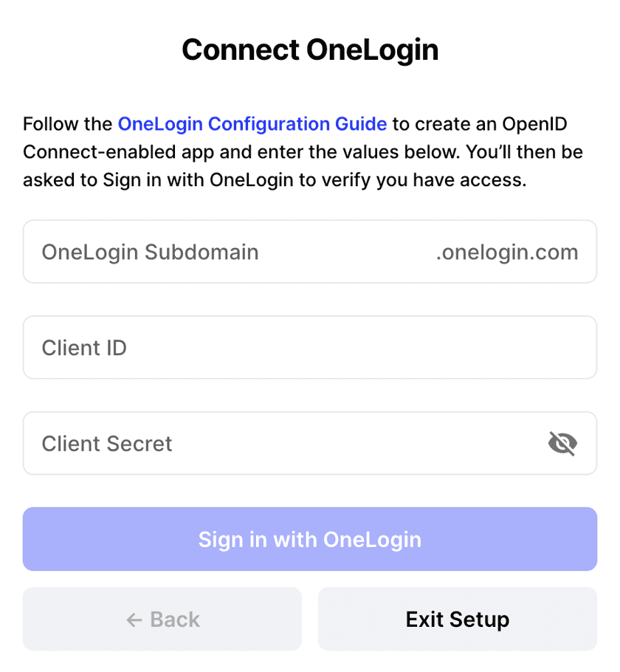Viewport: 620px width, 672px height.
Task: Click the left arrow icon on Back
Action: (134, 620)
